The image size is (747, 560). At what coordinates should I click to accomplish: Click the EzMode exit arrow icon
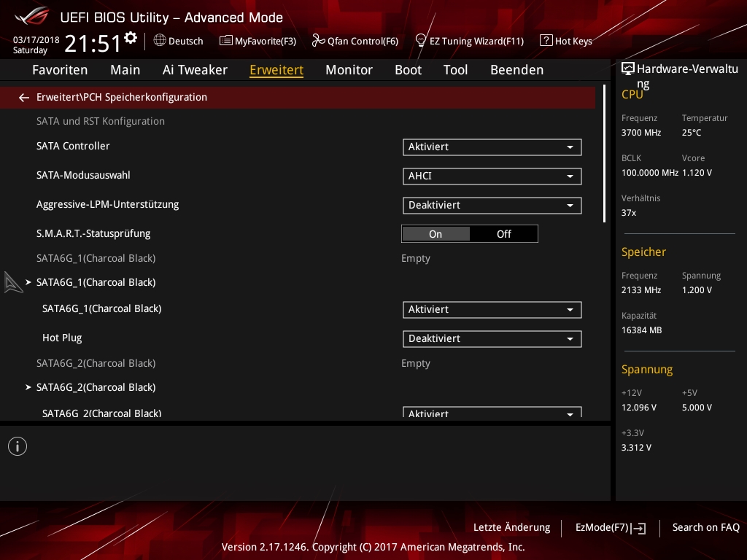638,528
